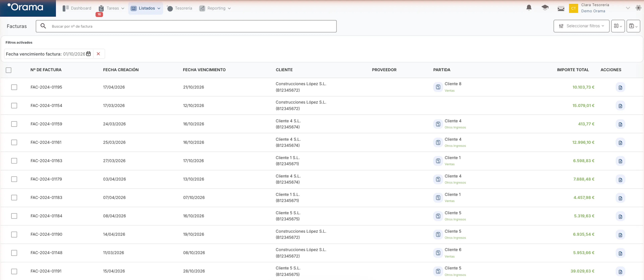Screen dimensions: 644x280
Task: Open document action for FAC-2024-01191
Action: coord(620,271)
